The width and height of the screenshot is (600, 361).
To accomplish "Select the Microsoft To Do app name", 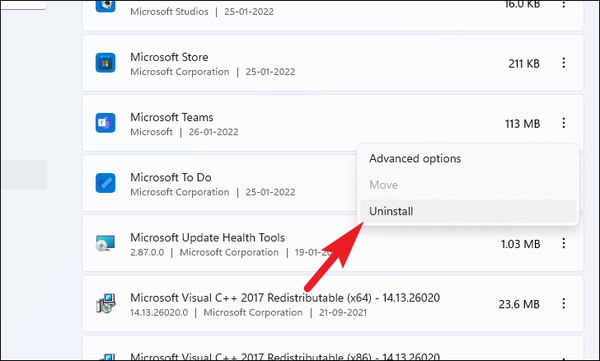I will 171,177.
